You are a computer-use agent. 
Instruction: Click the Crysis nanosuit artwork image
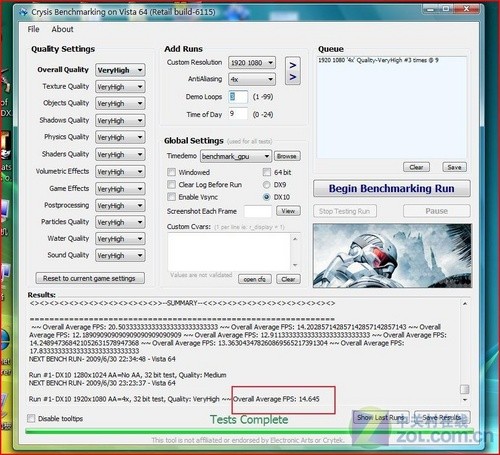392,256
